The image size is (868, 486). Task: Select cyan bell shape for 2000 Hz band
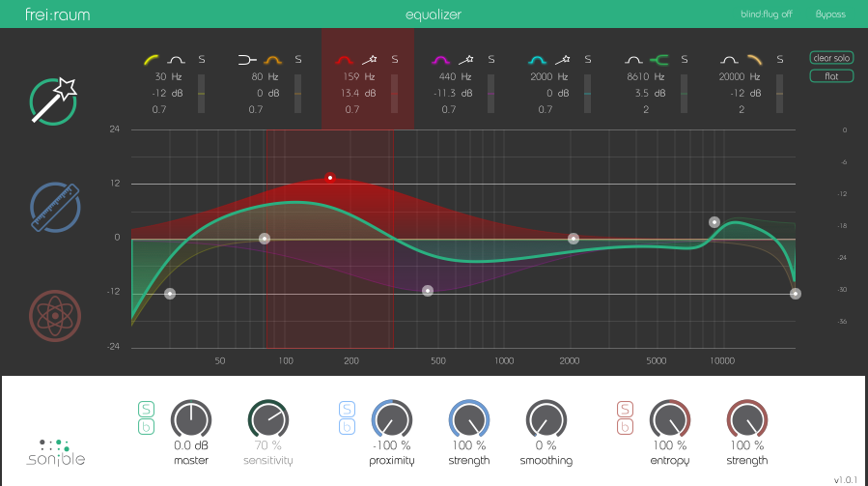point(537,60)
